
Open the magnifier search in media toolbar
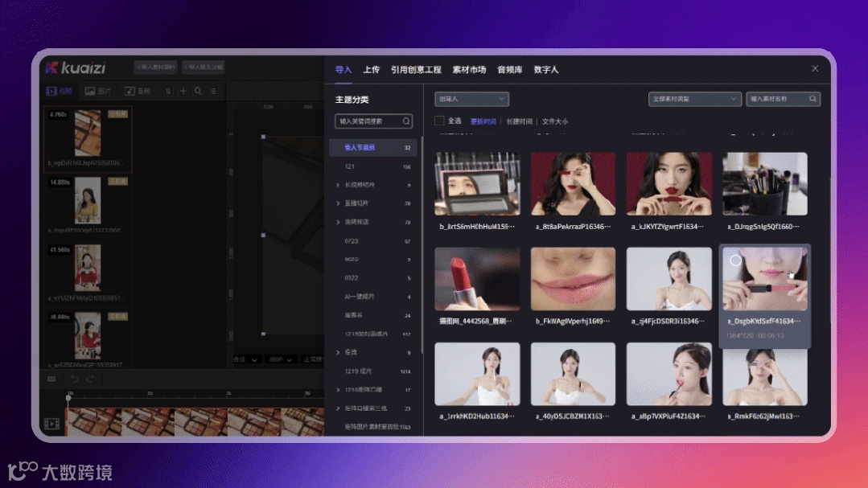tap(198, 92)
